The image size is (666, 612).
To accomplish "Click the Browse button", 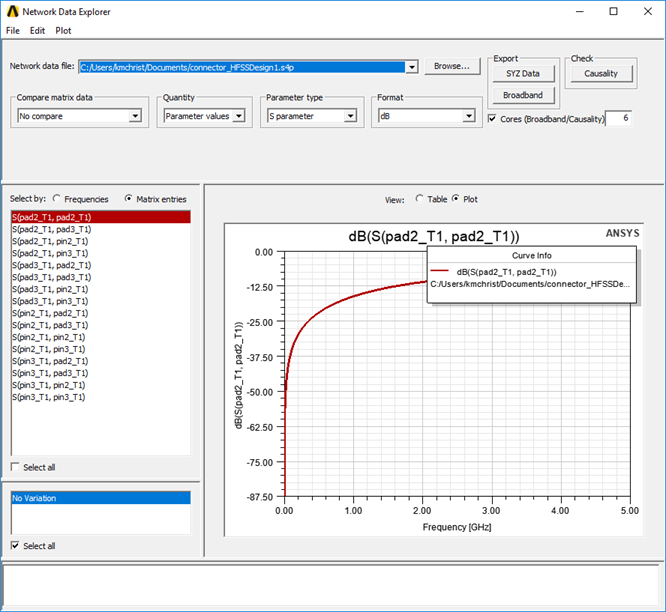I will [x=452, y=66].
